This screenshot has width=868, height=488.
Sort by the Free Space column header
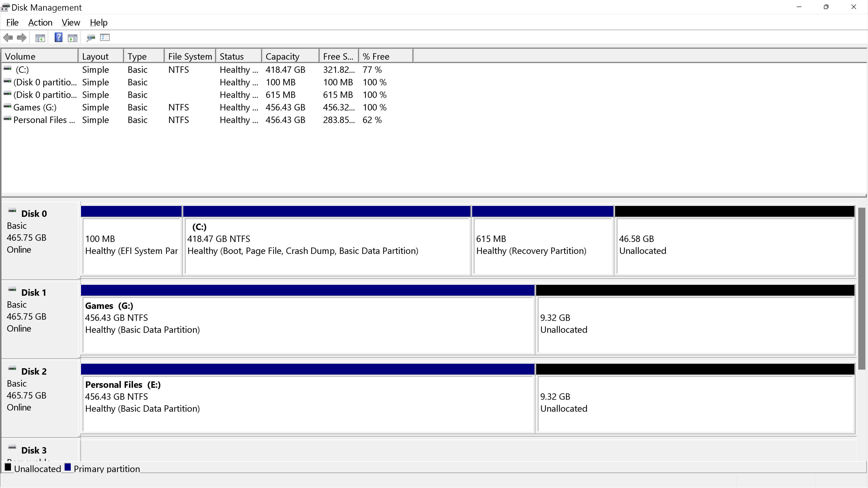(x=339, y=56)
